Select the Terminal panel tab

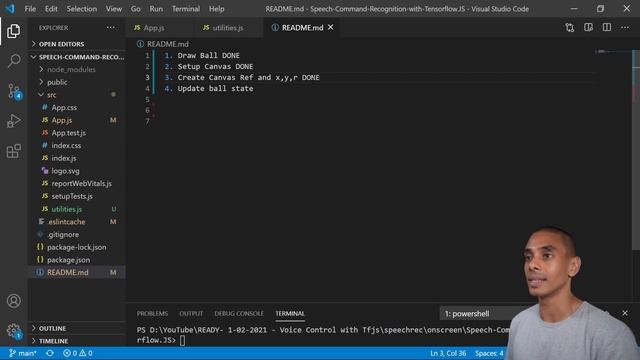[290, 313]
